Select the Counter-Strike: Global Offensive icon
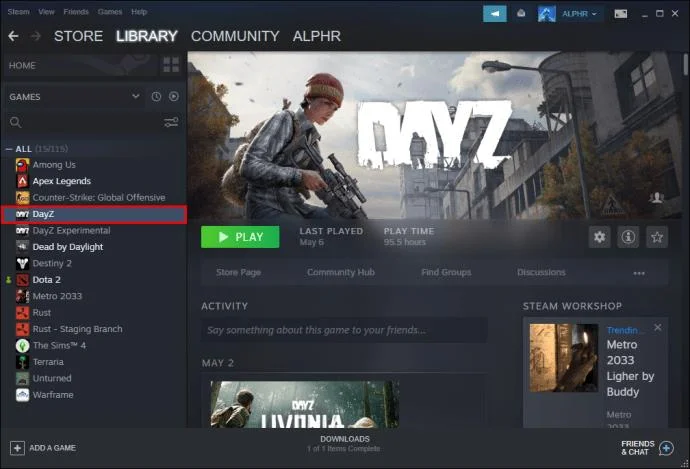 (x=22, y=198)
